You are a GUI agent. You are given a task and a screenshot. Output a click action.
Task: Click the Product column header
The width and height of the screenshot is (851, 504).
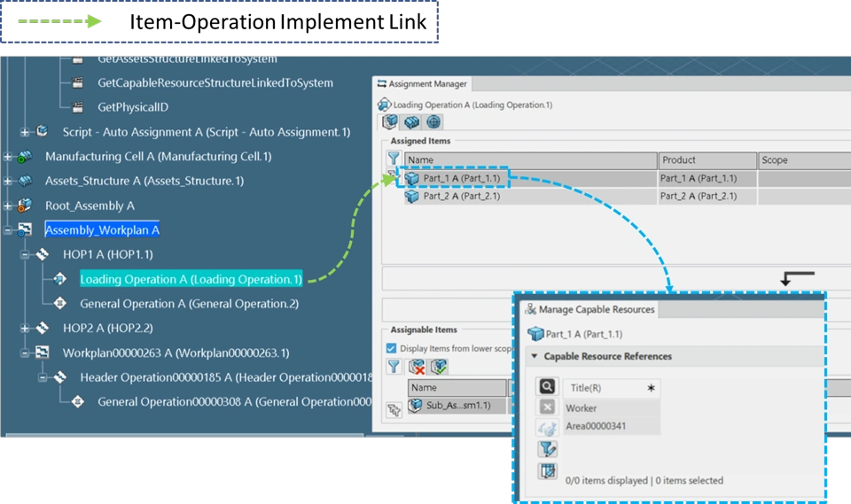pyautogui.click(x=707, y=160)
